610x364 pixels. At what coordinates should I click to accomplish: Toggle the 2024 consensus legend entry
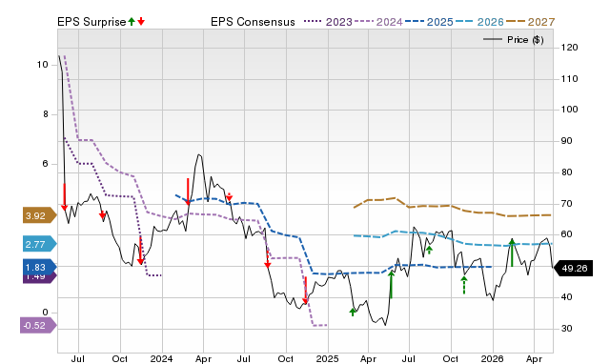pyautogui.click(x=378, y=22)
